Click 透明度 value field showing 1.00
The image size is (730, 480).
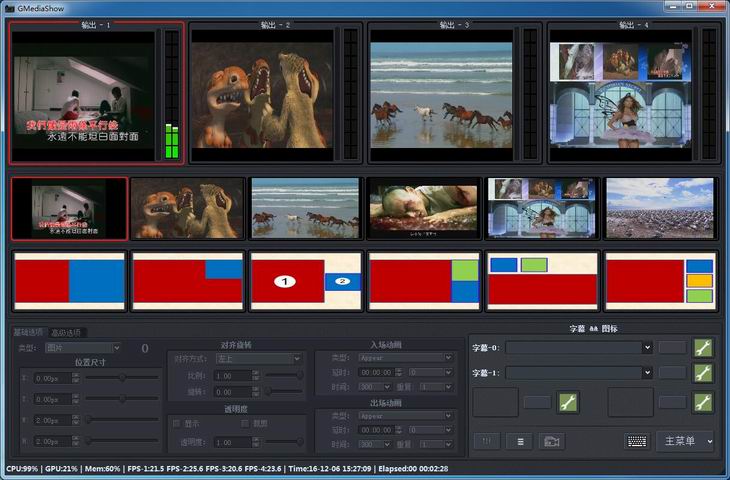236,442
